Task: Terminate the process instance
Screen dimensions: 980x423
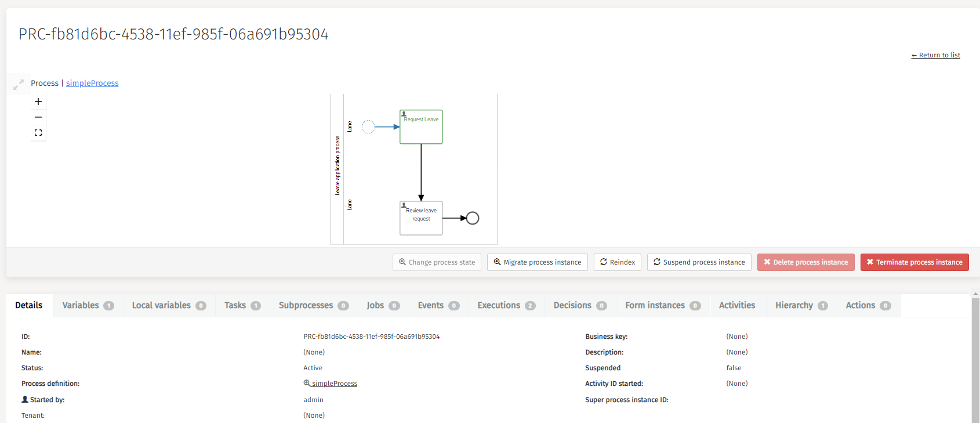Action: (914, 262)
